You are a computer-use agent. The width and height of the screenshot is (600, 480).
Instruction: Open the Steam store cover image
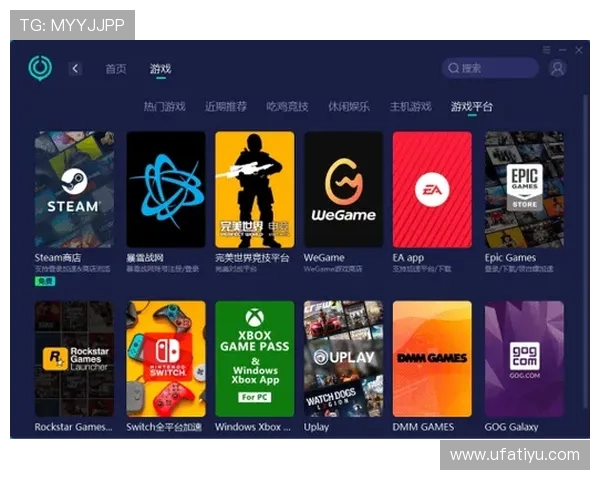coord(74,189)
